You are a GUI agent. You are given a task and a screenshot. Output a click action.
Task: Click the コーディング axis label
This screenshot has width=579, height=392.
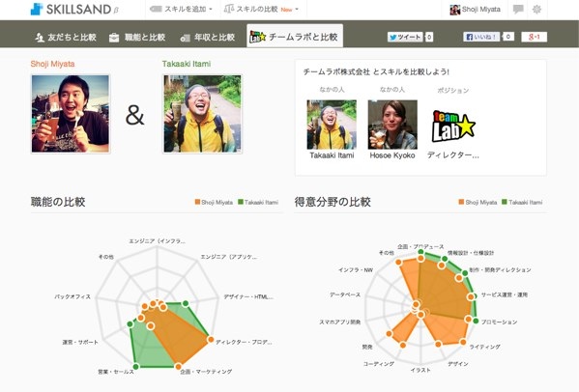pyautogui.click(x=379, y=364)
